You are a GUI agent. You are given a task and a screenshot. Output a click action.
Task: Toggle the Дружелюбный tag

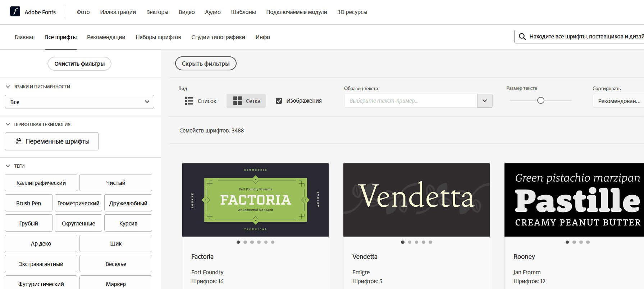pyautogui.click(x=128, y=203)
